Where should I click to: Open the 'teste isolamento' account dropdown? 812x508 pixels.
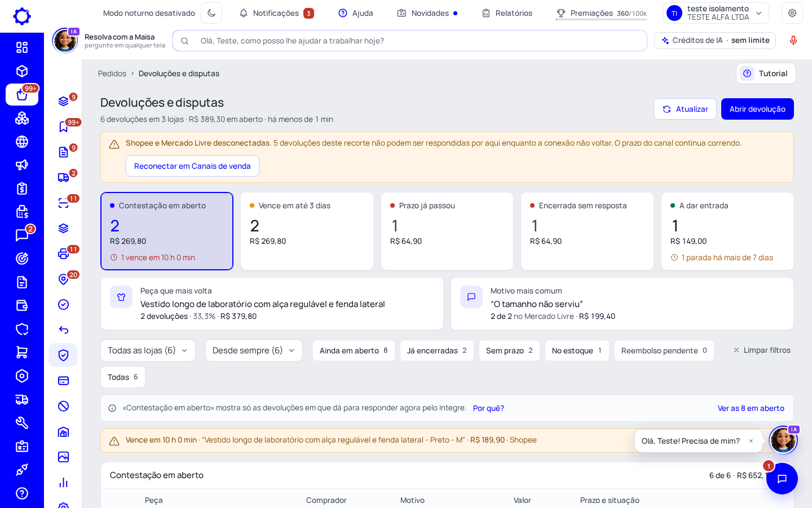click(716, 13)
